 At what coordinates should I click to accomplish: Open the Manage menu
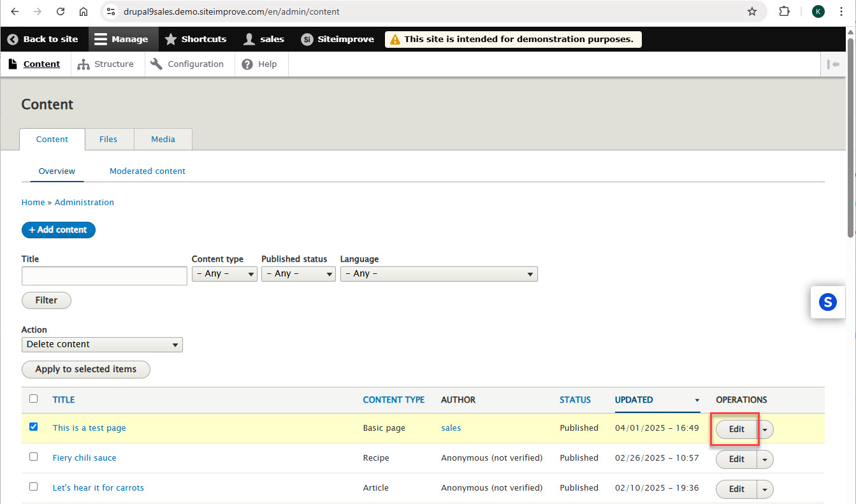pos(122,39)
